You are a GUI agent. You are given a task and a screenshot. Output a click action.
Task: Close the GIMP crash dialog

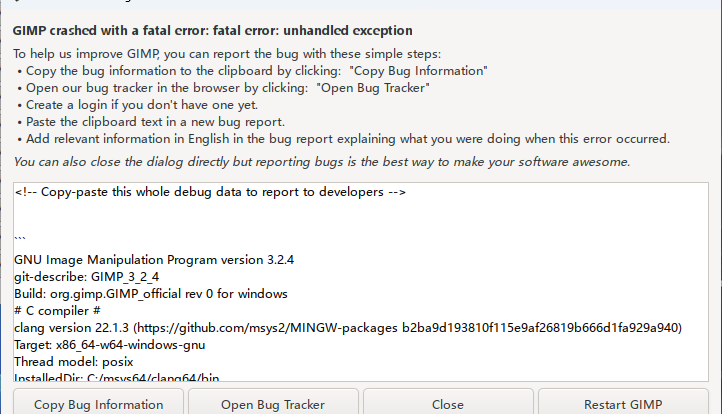coord(448,402)
